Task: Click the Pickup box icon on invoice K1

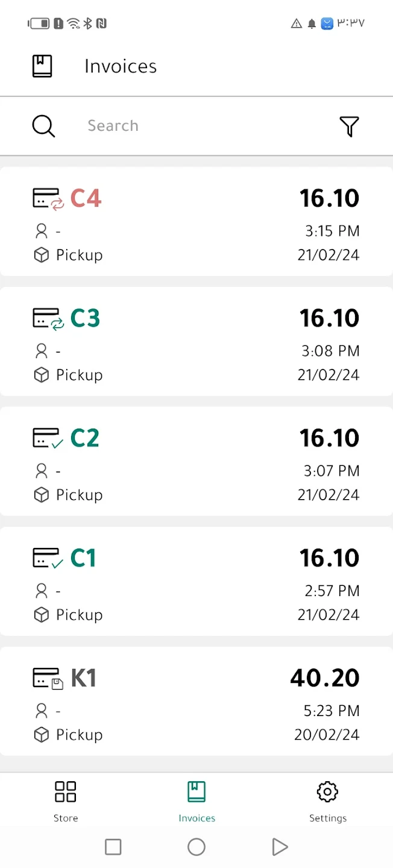Action: point(41,735)
